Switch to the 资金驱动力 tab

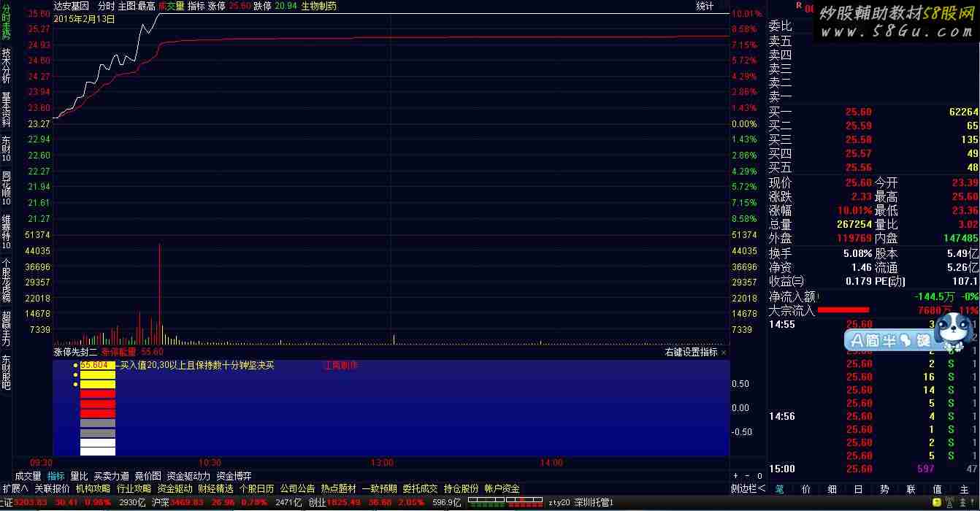(x=188, y=476)
